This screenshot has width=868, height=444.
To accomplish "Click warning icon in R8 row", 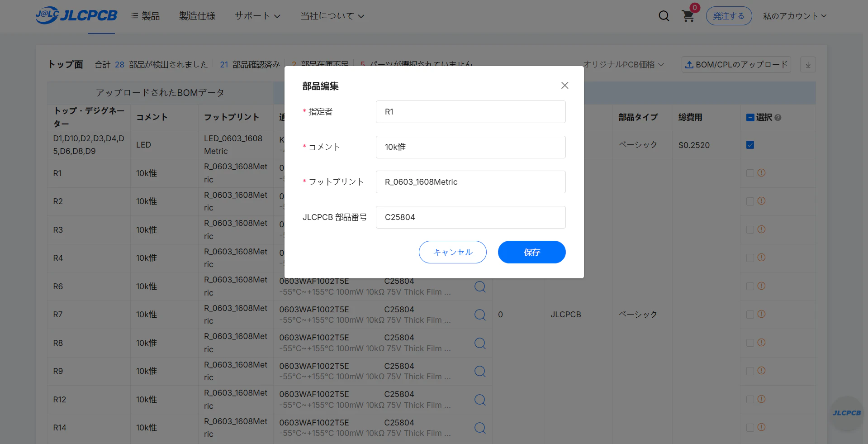I will coord(761,343).
